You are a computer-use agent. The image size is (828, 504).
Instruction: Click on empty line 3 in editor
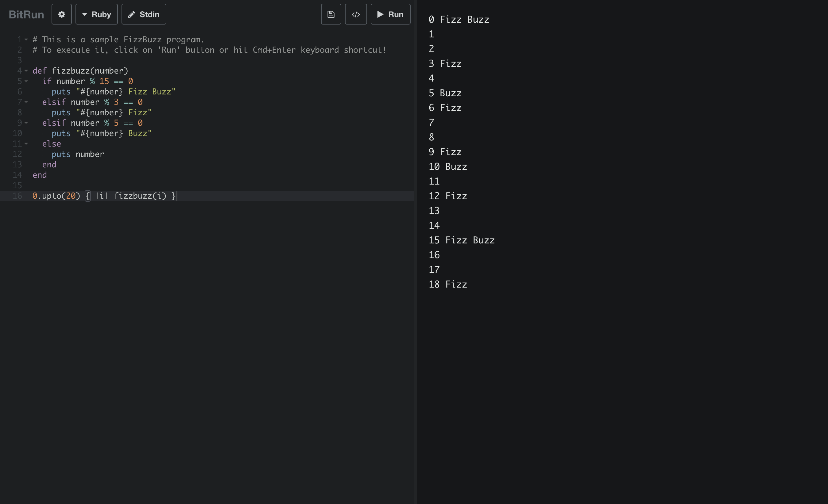point(134,60)
